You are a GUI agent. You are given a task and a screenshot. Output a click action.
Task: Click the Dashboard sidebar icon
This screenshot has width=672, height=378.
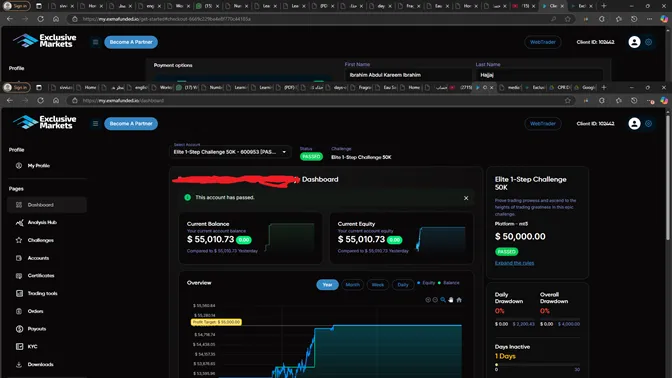pyautogui.click(x=19, y=205)
